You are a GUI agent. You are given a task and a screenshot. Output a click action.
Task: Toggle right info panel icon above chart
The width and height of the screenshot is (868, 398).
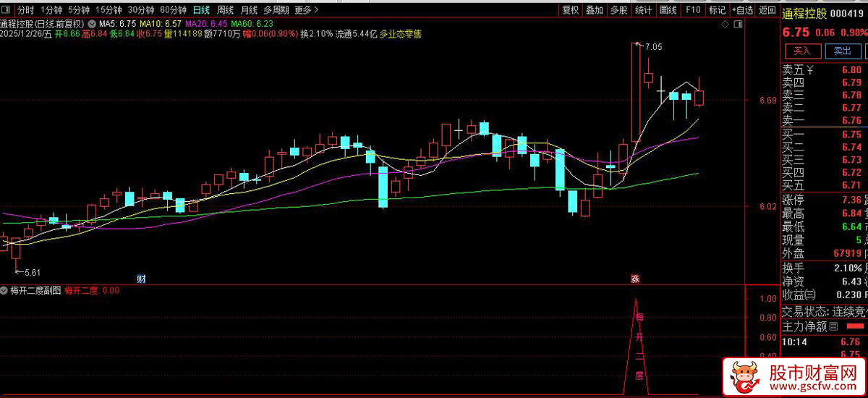[739, 24]
